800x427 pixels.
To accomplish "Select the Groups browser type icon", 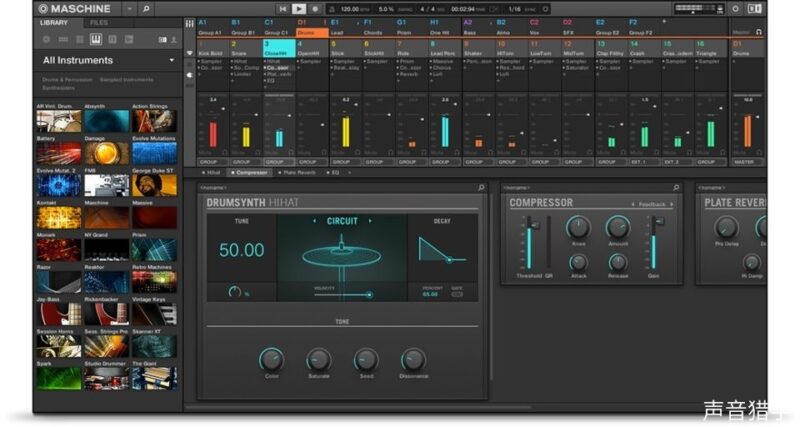I will 63,39.
